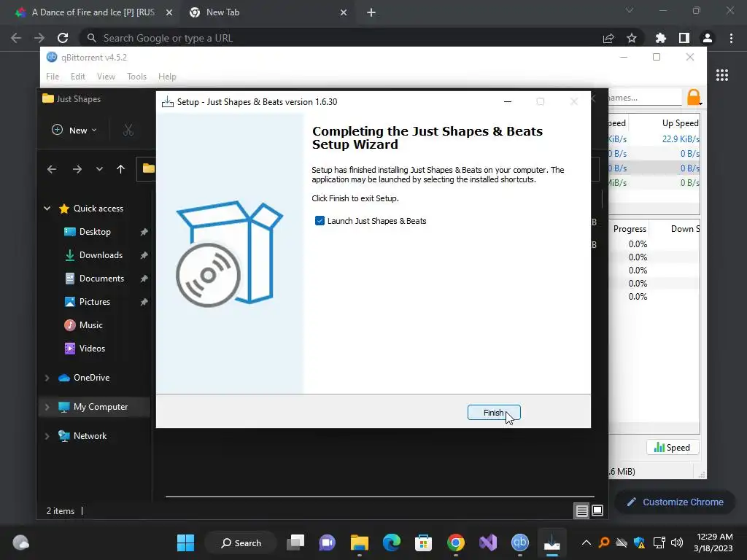Viewport: 747px width, 560px height.
Task: Click Progress column header in qBittorrent
Action: pos(630,229)
